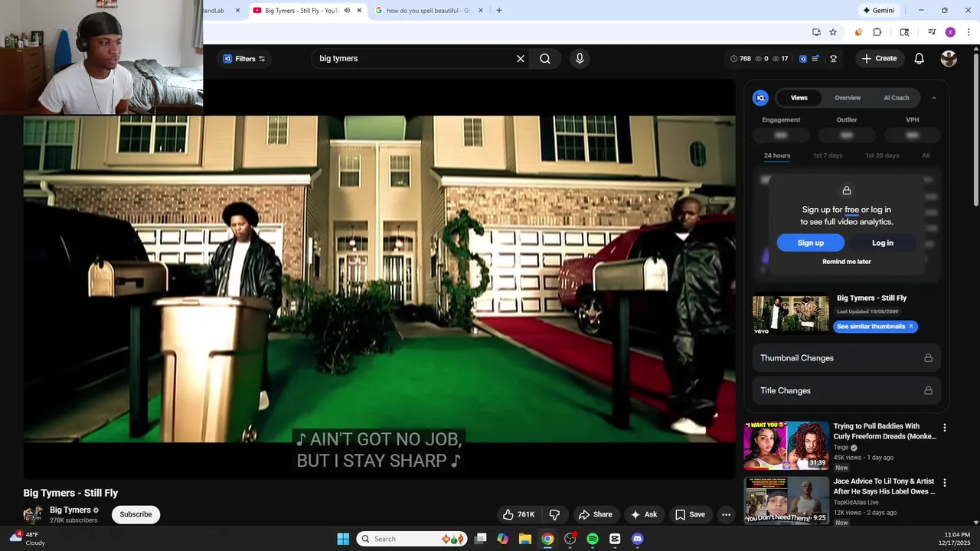
Task: Expand the Title Changes section
Action: pyautogui.click(x=846, y=390)
